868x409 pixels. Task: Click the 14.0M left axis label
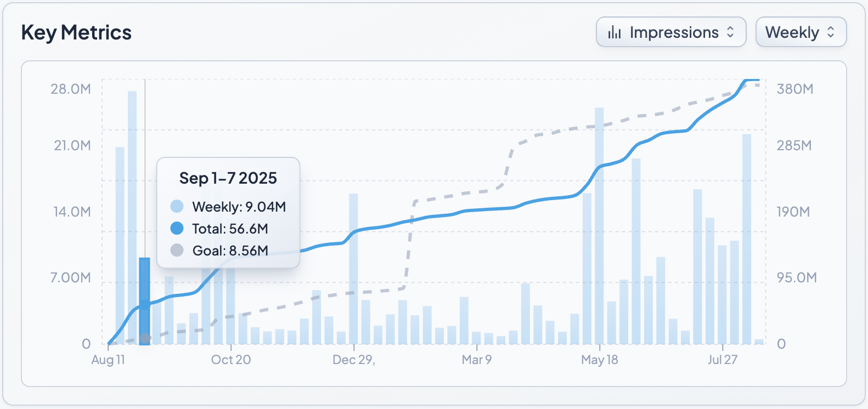click(72, 212)
